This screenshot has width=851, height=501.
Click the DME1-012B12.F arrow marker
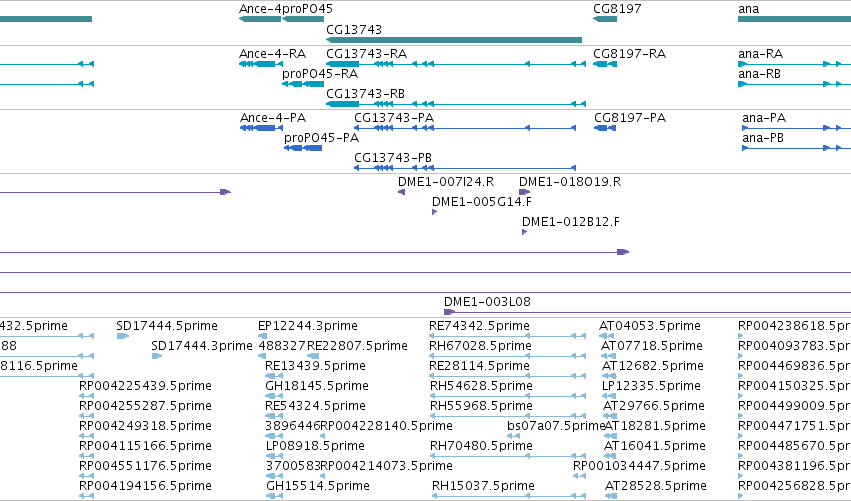point(524,232)
